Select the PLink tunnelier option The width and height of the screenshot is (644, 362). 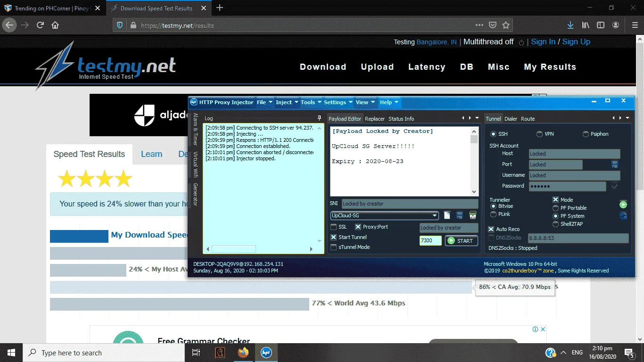(494, 214)
